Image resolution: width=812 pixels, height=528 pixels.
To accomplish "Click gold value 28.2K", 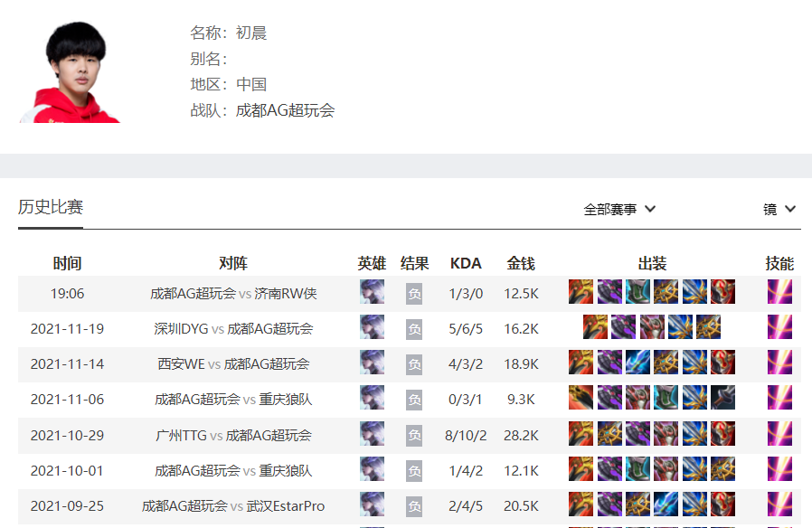I will pyautogui.click(x=521, y=436).
